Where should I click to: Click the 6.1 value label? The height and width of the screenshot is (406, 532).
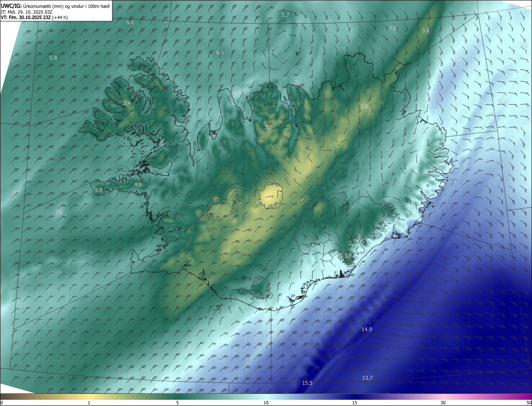click(130, 22)
